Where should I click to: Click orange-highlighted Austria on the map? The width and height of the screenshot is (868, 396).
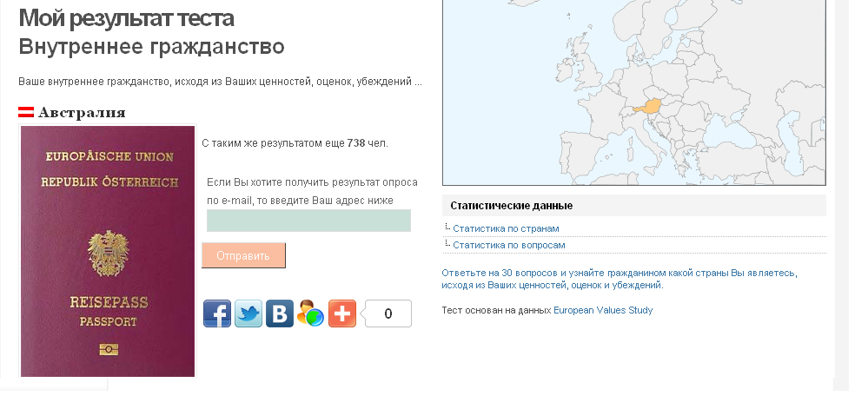(x=648, y=108)
